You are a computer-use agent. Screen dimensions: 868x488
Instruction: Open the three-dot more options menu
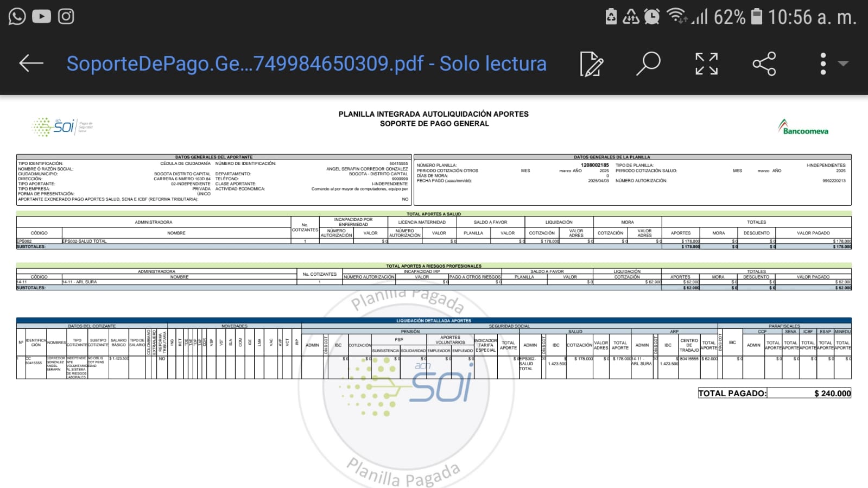pyautogui.click(x=823, y=64)
